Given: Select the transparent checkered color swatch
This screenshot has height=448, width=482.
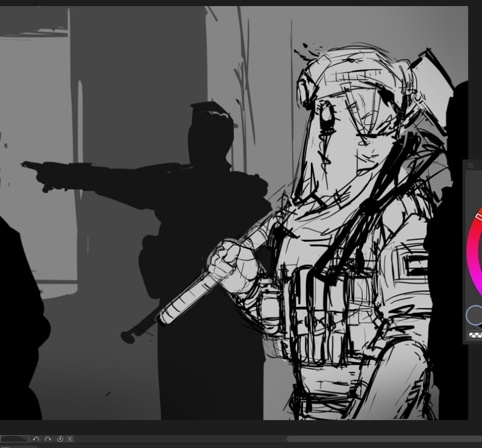Looking at the screenshot, I should [x=475, y=335].
